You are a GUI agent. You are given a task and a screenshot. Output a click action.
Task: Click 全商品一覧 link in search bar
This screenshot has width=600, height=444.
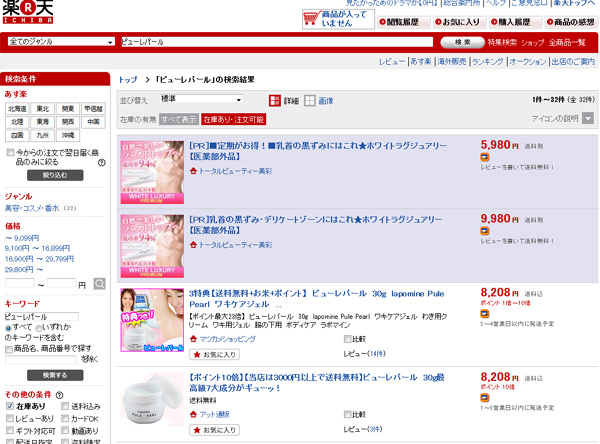567,42
